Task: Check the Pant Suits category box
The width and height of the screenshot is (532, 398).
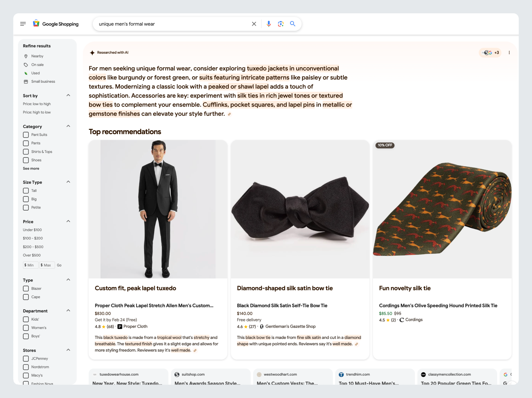Action: coord(26,135)
